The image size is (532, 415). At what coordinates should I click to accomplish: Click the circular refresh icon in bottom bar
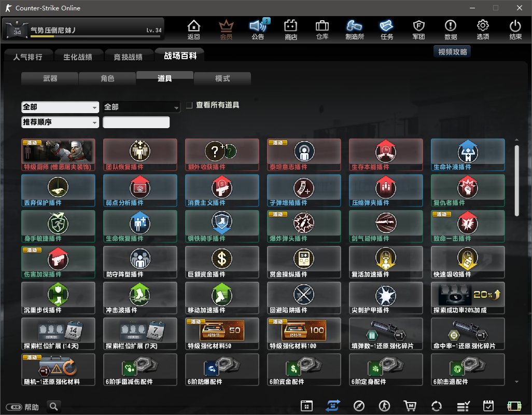[436, 406]
